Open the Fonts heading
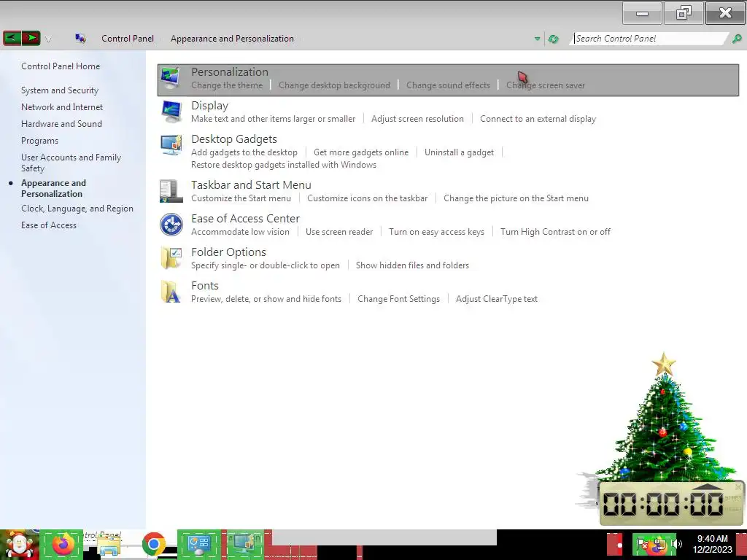Image resolution: width=747 pixels, height=560 pixels. [205, 286]
